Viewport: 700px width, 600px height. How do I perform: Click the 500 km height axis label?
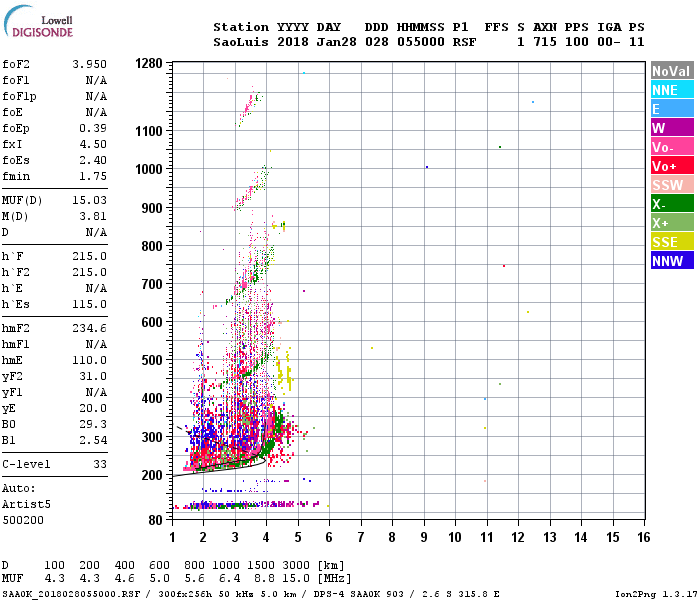tap(152, 360)
